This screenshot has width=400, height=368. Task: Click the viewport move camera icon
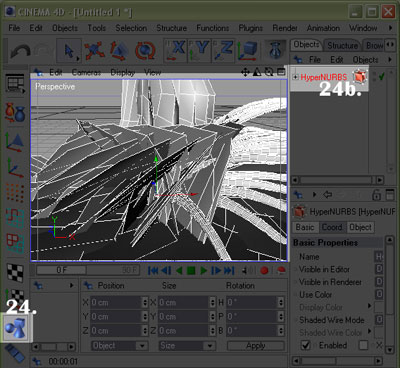(245, 72)
